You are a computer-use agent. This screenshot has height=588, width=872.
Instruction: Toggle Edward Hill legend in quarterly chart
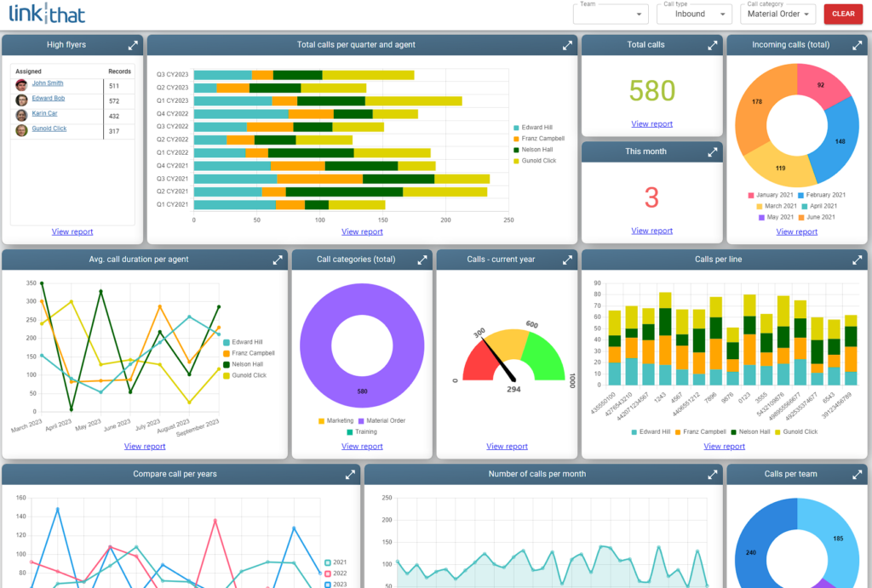point(533,128)
